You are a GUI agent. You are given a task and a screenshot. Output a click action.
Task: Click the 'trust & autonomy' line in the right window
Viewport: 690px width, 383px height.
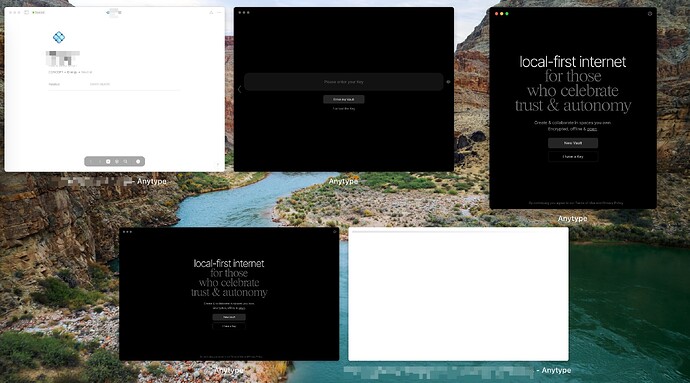(x=573, y=105)
